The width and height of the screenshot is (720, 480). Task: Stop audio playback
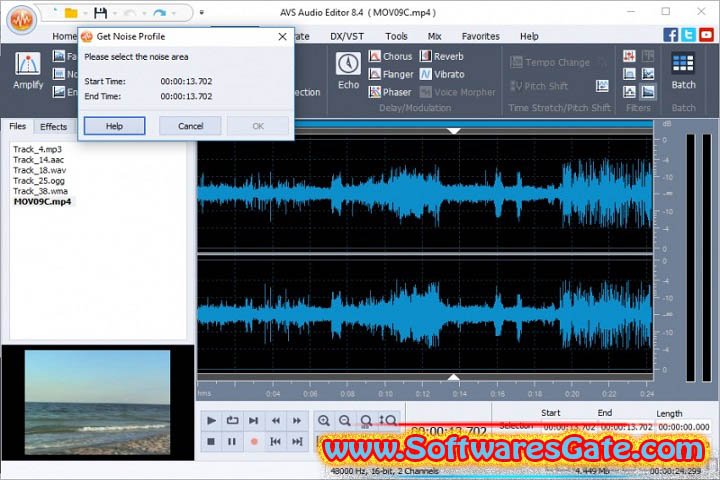[211, 441]
